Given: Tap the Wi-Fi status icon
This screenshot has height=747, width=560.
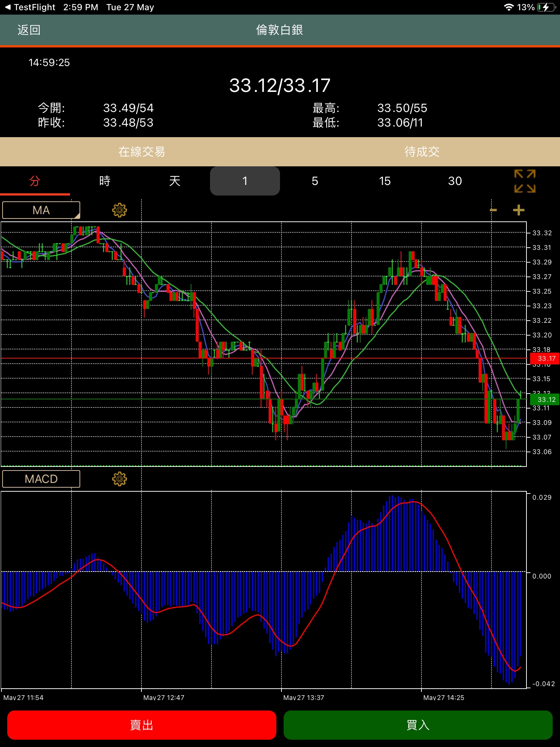Looking at the screenshot, I should (x=508, y=7).
